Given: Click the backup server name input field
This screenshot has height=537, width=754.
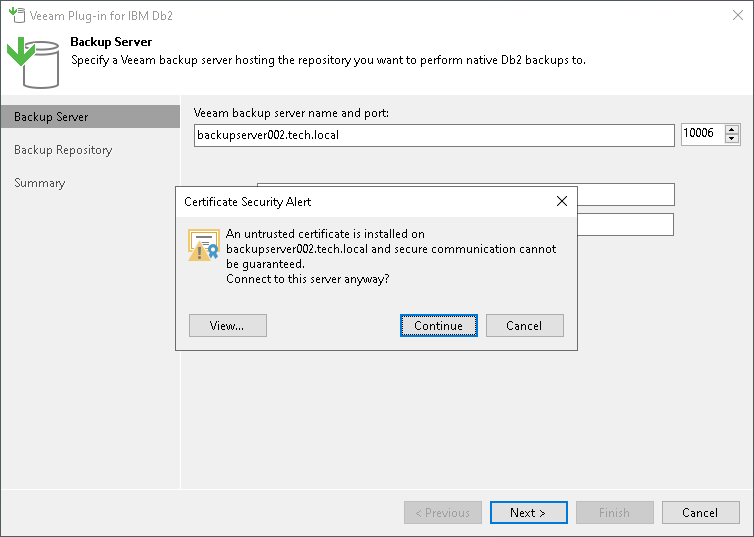Looking at the screenshot, I should click(434, 135).
